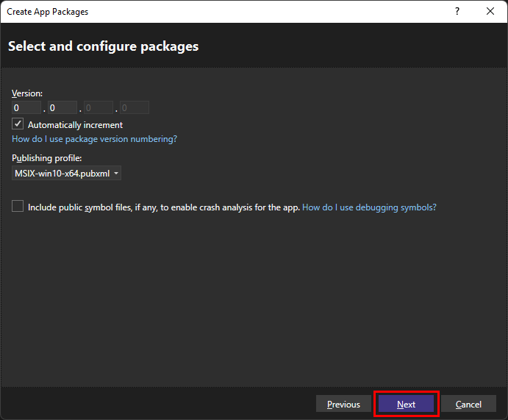The height and width of the screenshot is (420, 508).
Task: Click the second Version number field
Action: pos(62,107)
